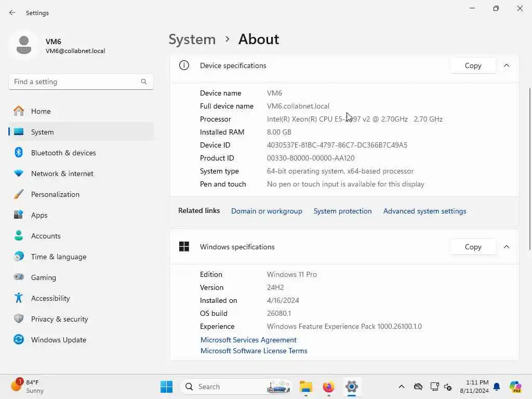The height and width of the screenshot is (399, 532).
Task: Click the OS build value 26080.1
Action: pos(278,313)
